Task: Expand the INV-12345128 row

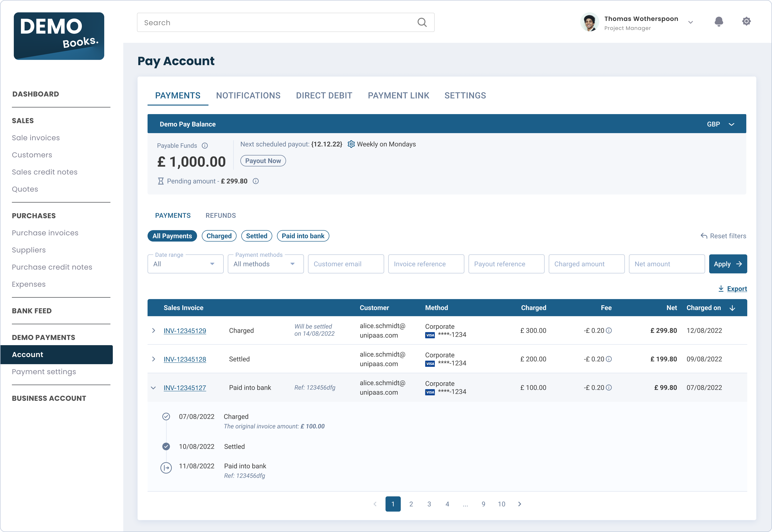Action: point(153,359)
